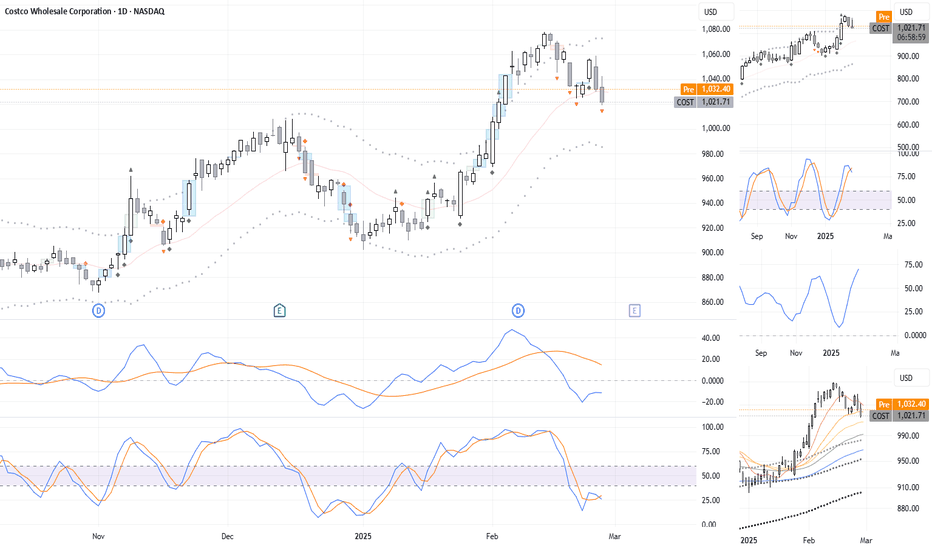Open USD selector on the bottom-right mini chart
932x550 pixels.
tap(911, 378)
